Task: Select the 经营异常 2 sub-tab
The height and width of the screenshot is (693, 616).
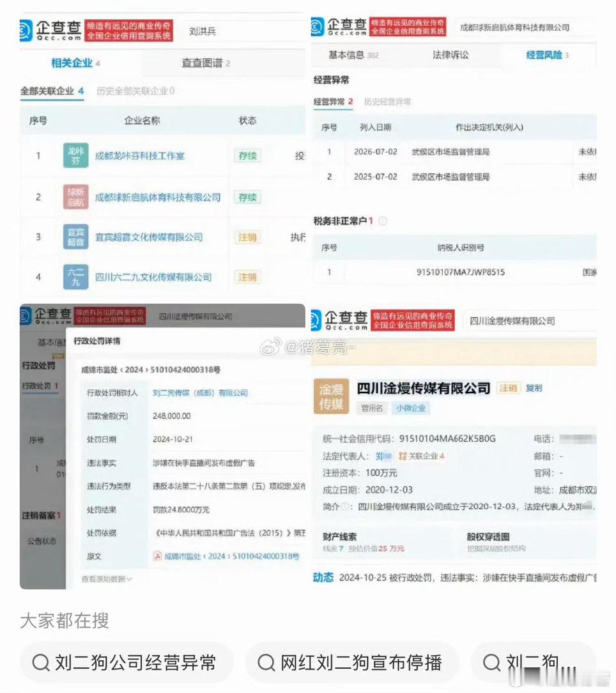Action: pos(333,102)
